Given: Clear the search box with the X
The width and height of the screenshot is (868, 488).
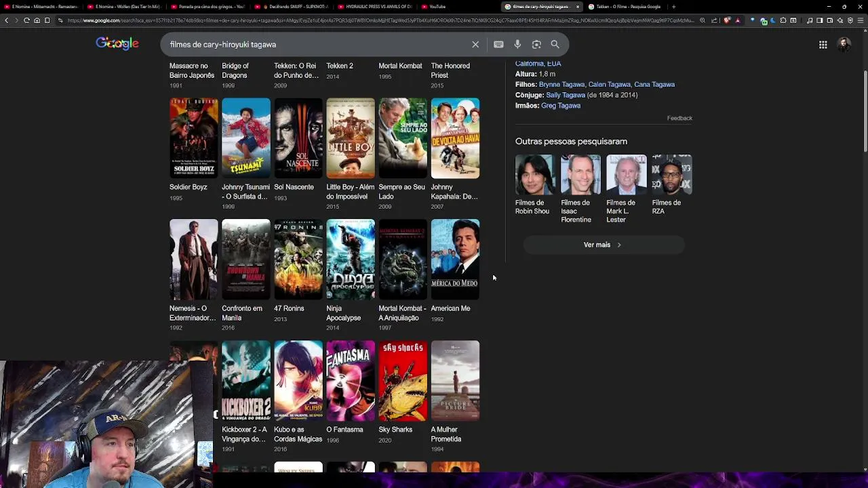Looking at the screenshot, I should 475,44.
